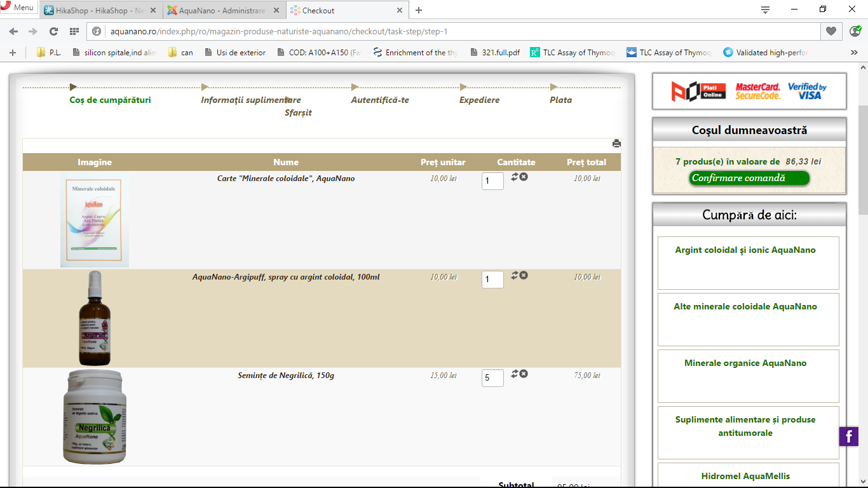Edit quantity field for AquaNano-Argipuff spray
This screenshot has width=868, height=488.
point(492,280)
